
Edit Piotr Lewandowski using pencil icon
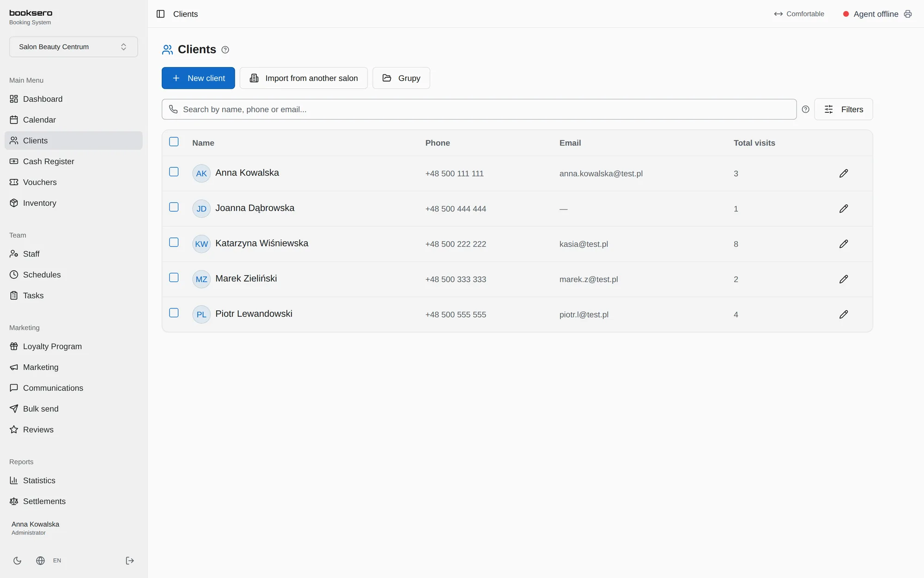[844, 314]
